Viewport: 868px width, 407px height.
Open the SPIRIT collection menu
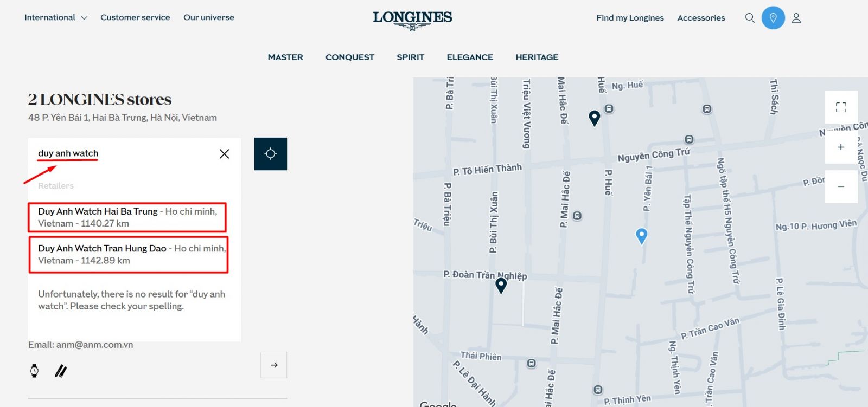tap(410, 57)
